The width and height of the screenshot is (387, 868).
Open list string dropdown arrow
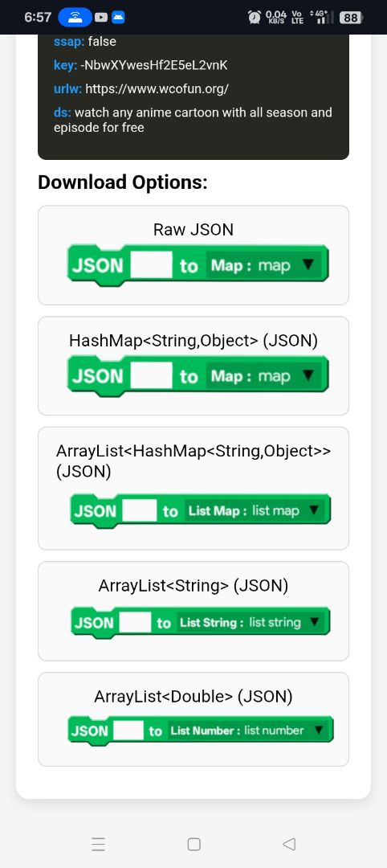pyautogui.click(x=315, y=622)
